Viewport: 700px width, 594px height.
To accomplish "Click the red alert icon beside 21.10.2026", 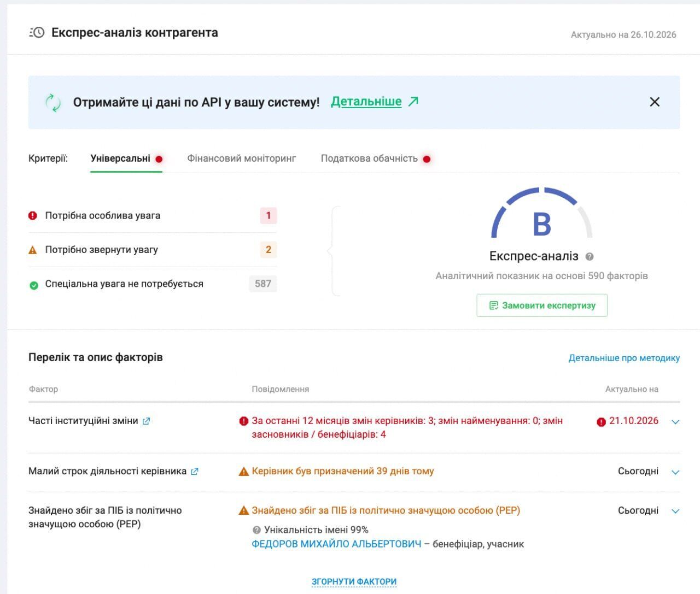I will (601, 422).
